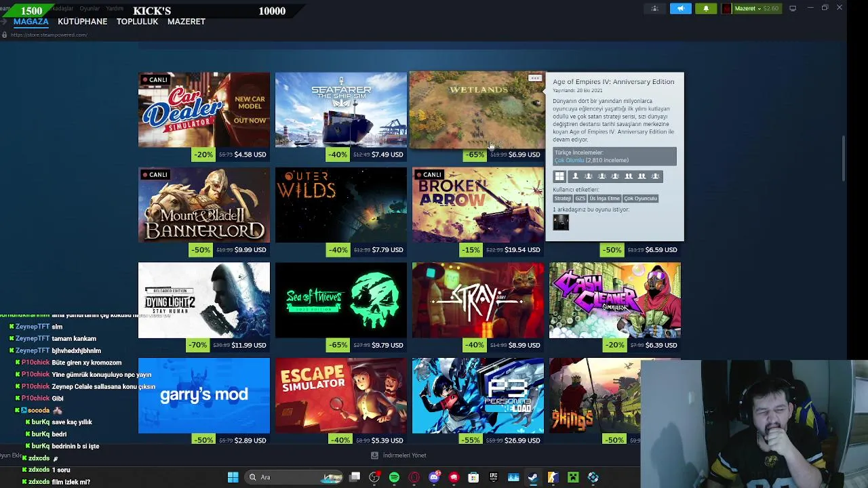
Task: Open Microsoft Store from the taskbar
Action: [473, 477]
